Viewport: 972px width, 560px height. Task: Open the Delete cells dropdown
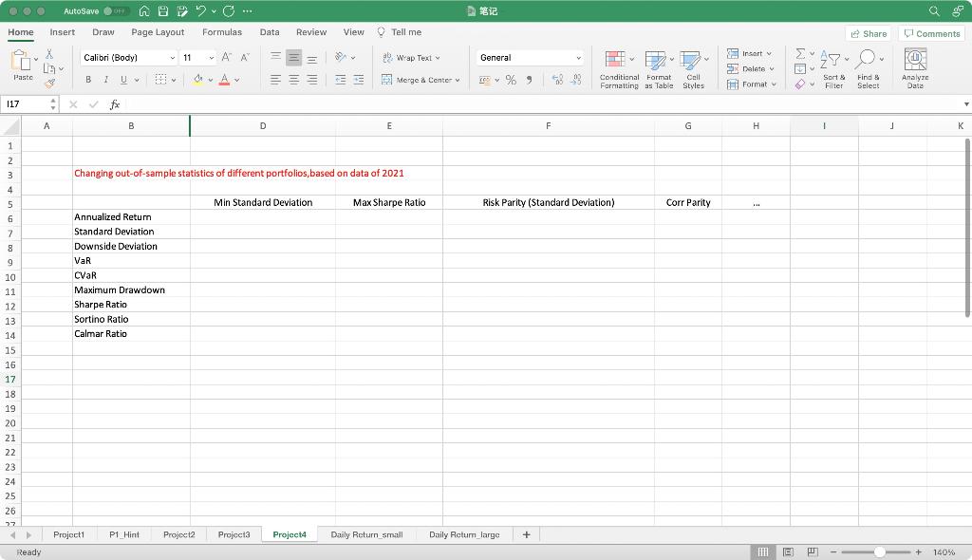772,69
